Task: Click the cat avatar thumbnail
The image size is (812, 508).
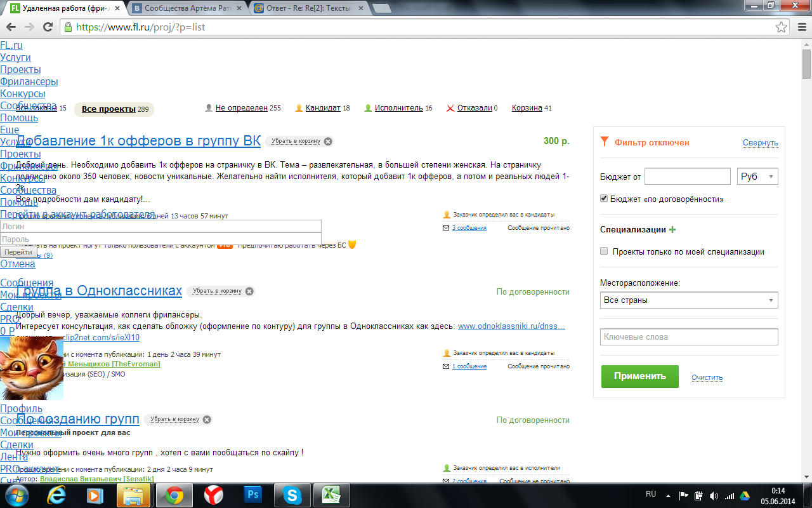Action: (32, 368)
